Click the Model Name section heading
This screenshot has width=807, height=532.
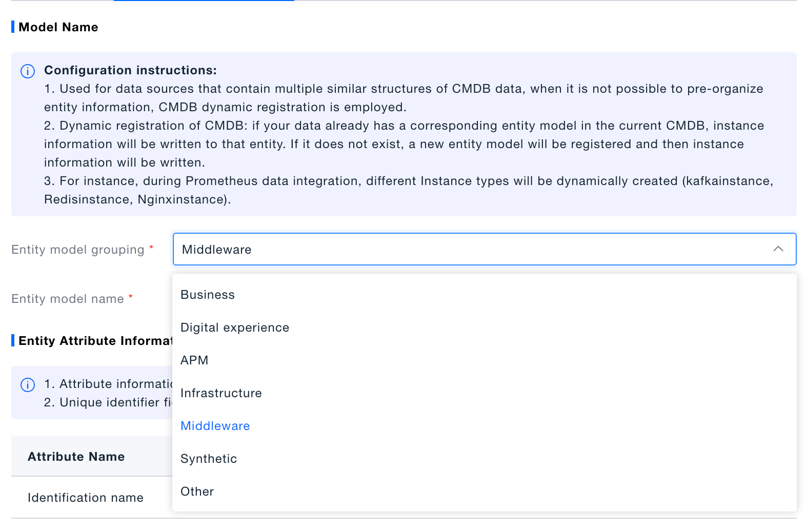pyautogui.click(x=58, y=27)
